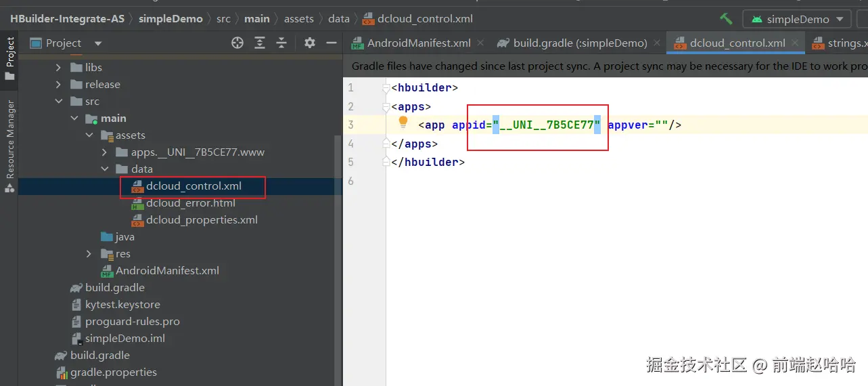Click the lightbulb quick-fix icon on line 3
Image resolution: width=868 pixels, height=386 pixels.
click(x=403, y=123)
